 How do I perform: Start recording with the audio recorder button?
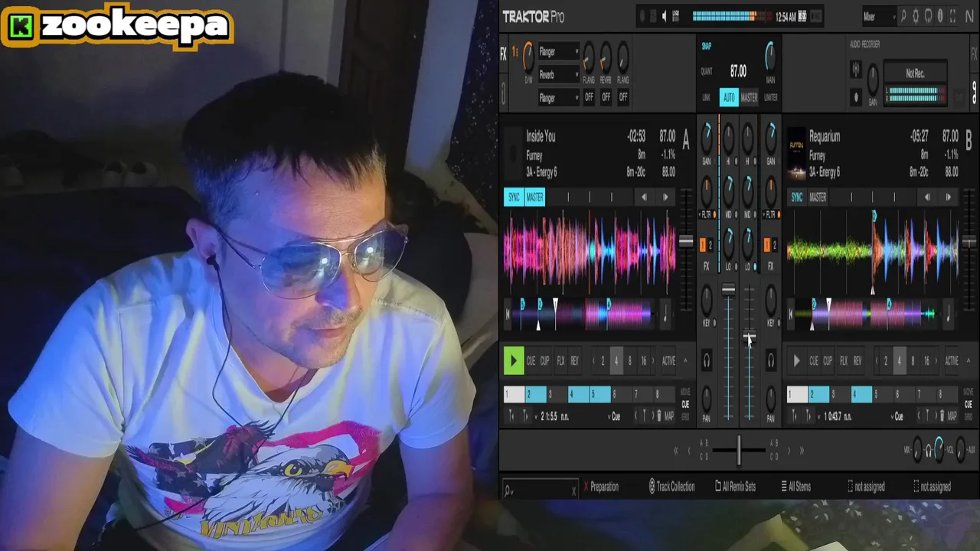[856, 97]
